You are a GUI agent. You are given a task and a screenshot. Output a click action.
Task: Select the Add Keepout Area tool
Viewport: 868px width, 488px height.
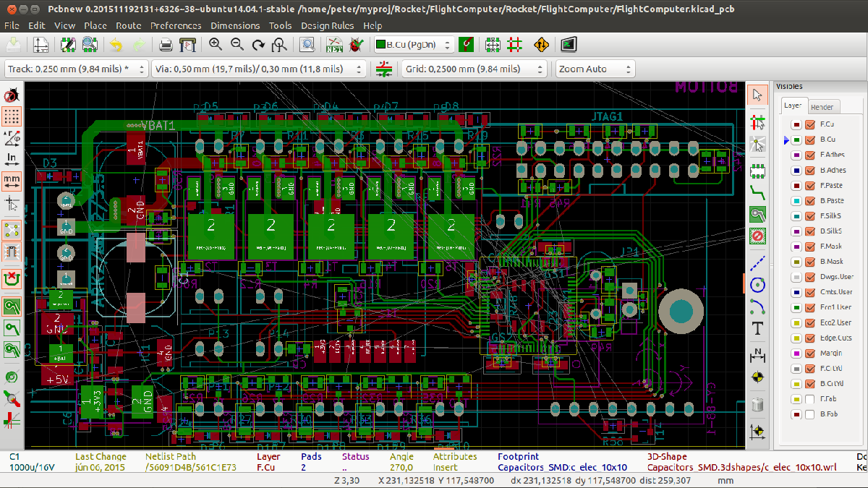click(757, 236)
